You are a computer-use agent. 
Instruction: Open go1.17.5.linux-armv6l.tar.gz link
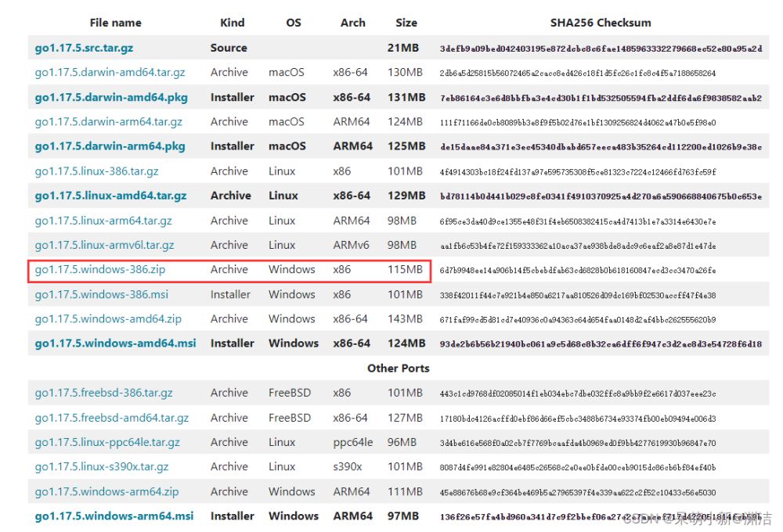tap(104, 245)
